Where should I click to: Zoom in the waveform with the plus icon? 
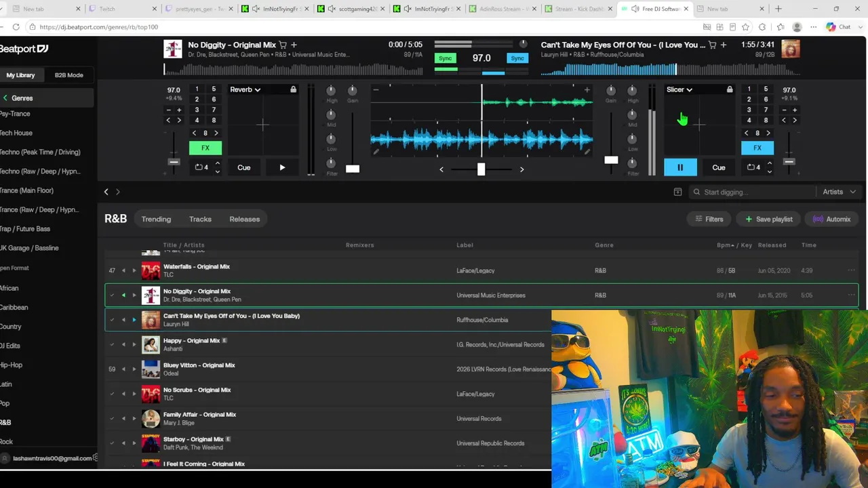pyautogui.click(x=587, y=89)
